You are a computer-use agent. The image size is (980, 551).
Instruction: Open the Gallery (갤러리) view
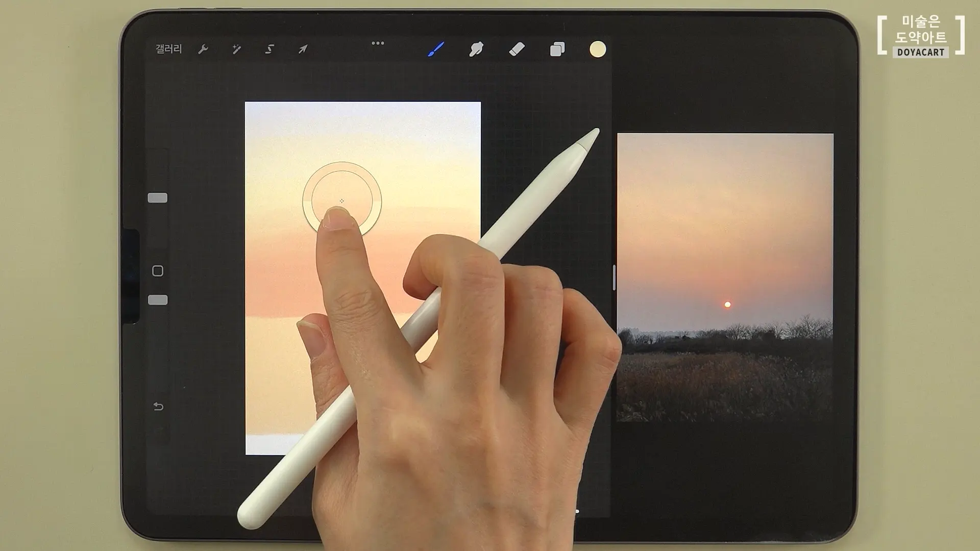(168, 49)
